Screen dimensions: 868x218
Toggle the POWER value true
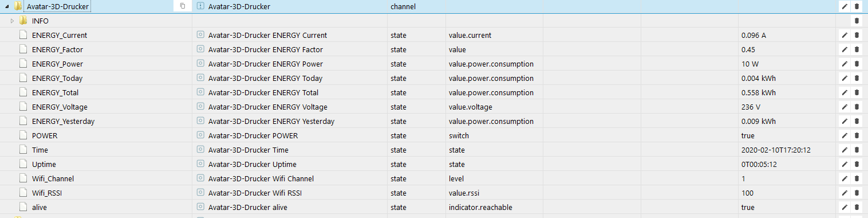coord(748,135)
